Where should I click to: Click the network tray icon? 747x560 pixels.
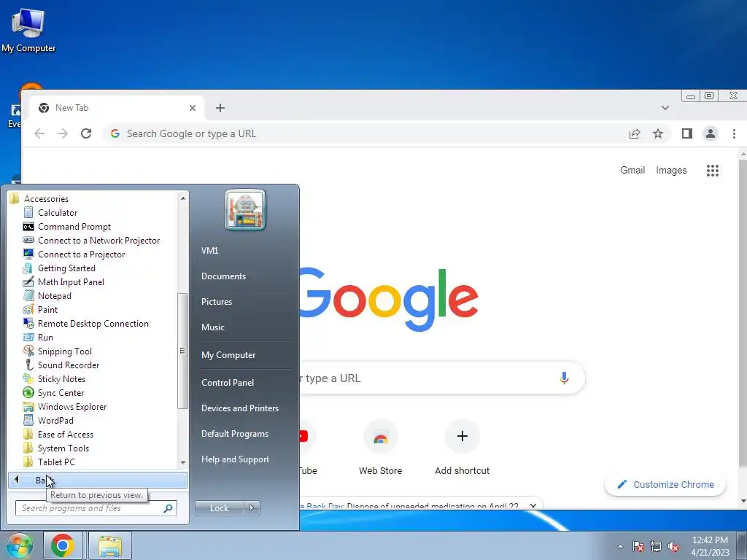click(x=656, y=547)
